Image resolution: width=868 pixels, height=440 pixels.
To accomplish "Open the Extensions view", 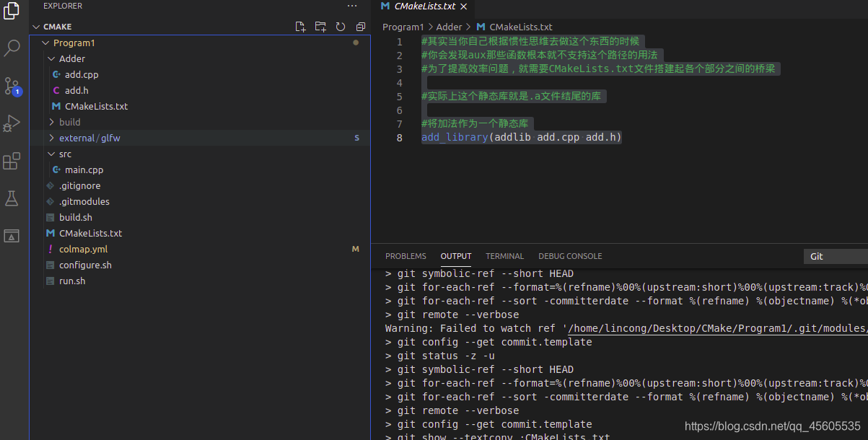I will point(12,161).
